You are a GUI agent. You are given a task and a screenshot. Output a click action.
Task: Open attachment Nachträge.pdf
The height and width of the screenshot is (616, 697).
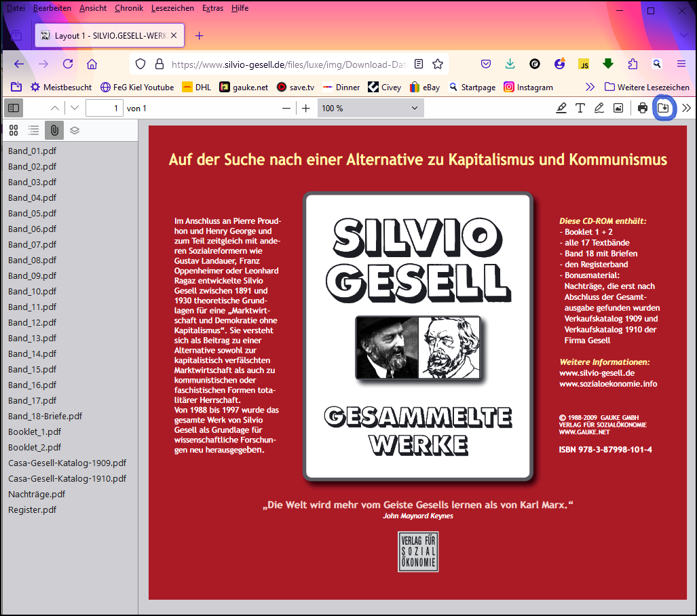pyautogui.click(x=37, y=494)
